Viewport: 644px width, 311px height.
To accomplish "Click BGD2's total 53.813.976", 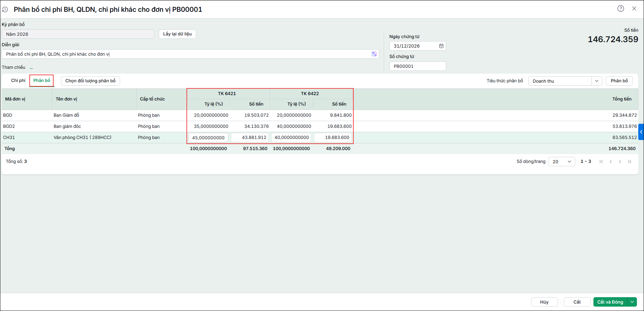I will tap(625, 126).
